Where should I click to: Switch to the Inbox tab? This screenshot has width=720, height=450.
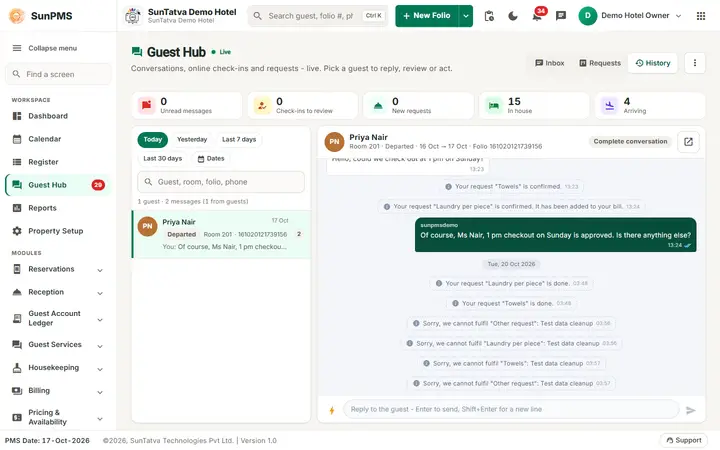550,63
